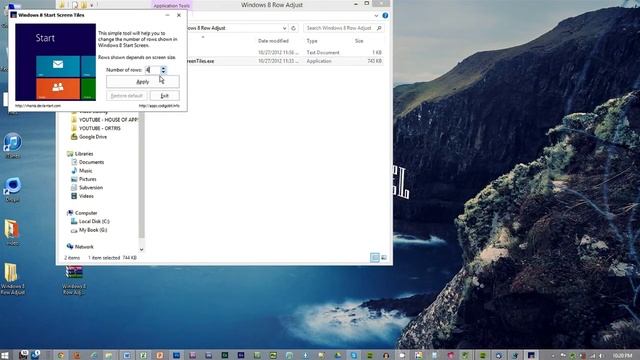The height and width of the screenshot is (360, 640).
Task: Open the address bar history dropdown
Action: [284, 28]
